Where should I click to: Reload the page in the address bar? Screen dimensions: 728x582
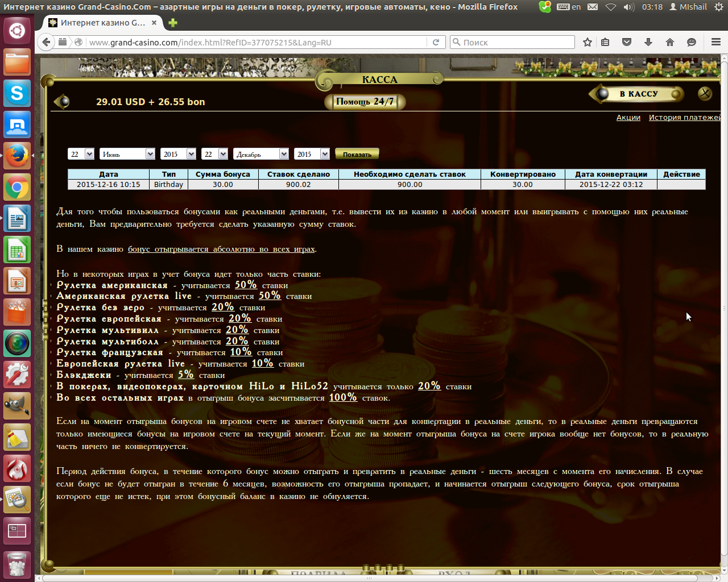click(436, 42)
